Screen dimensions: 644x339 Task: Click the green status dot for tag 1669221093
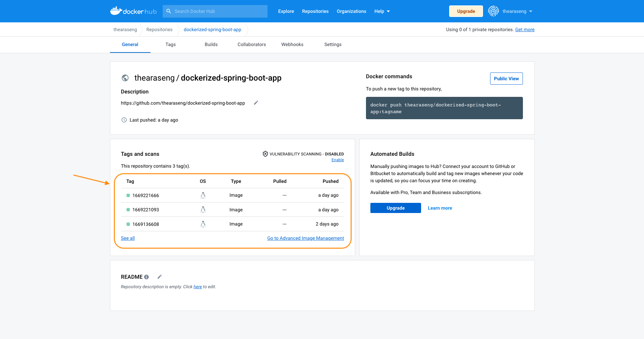coord(128,210)
